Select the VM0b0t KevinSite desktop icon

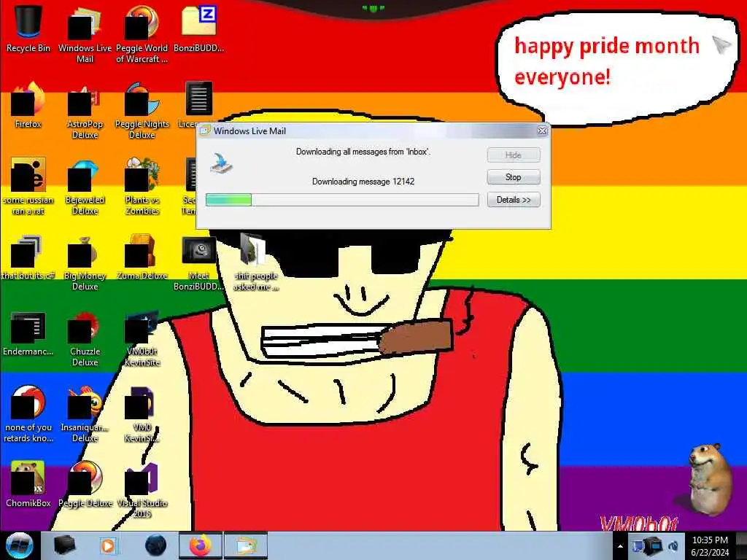[142, 338]
